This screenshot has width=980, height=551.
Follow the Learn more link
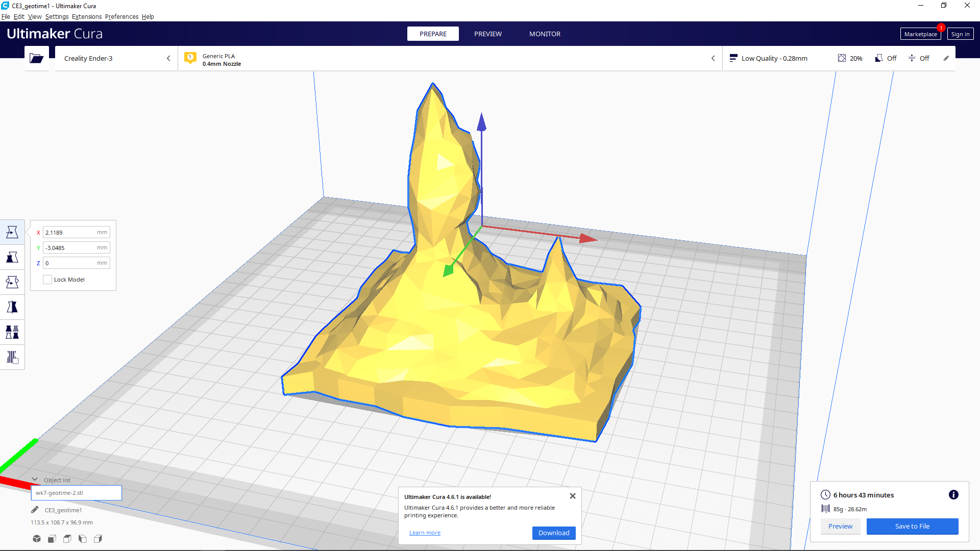click(425, 533)
